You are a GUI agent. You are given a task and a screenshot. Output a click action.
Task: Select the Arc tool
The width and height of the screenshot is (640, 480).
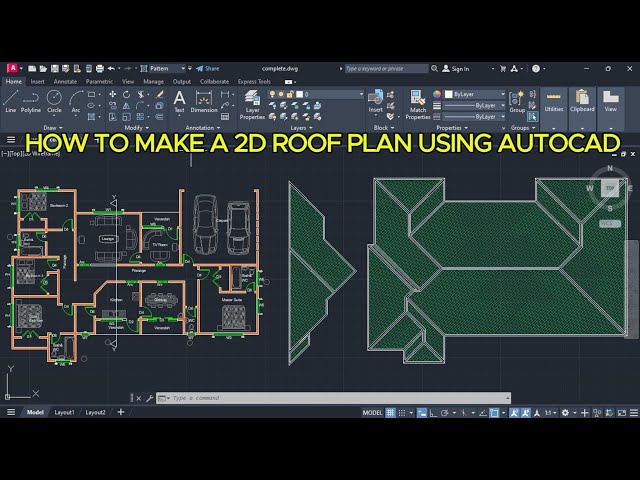(76, 101)
